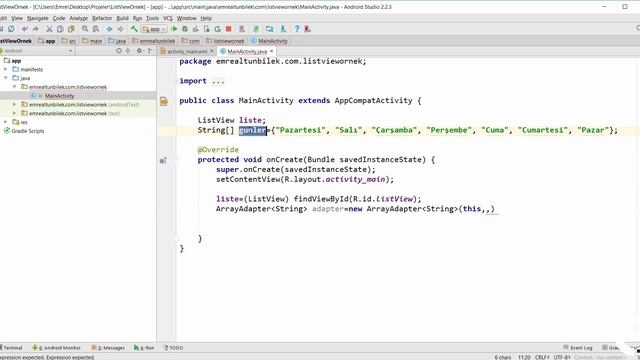The height and width of the screenshot is (360, 640).
Task: Click the Run with coverage icon
Action: click(x=196, y=29)
